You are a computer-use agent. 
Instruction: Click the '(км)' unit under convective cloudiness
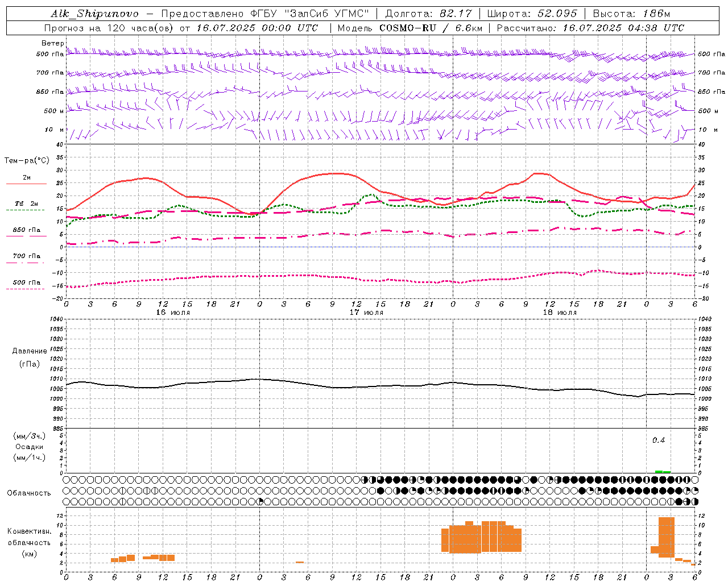coord(30,554)
